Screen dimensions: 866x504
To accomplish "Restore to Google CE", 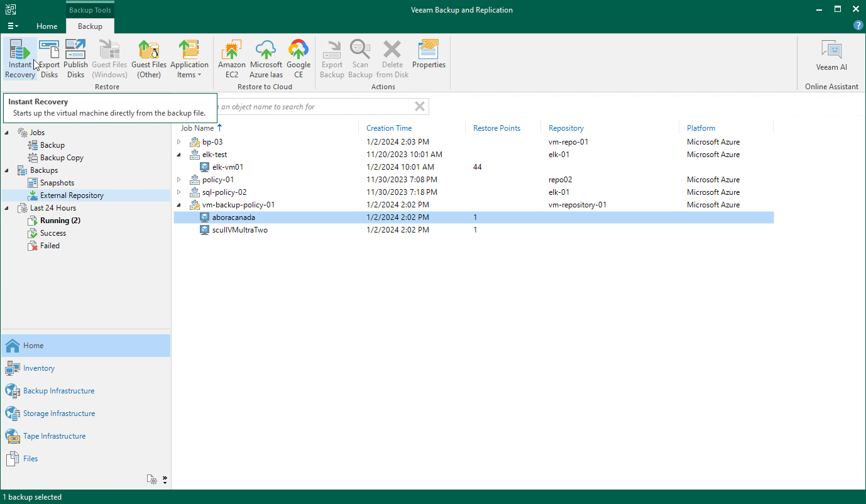I will point(299,59).
